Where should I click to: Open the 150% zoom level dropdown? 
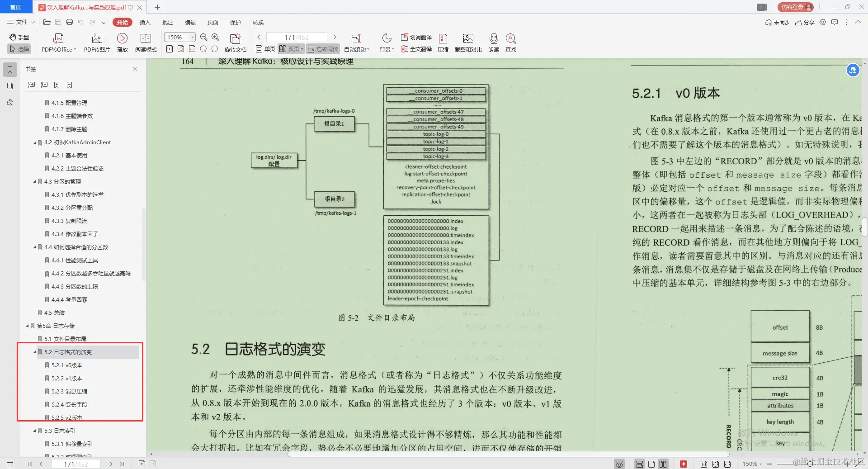pyautogui.click(x=192, y=37)
